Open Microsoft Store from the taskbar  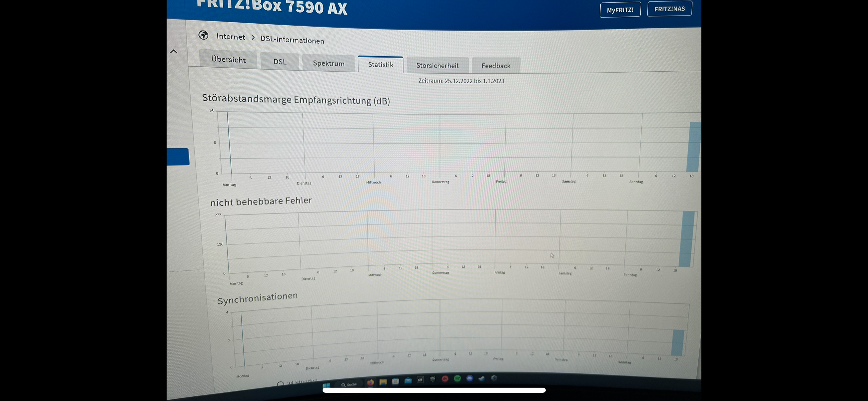tap(395, 381)
